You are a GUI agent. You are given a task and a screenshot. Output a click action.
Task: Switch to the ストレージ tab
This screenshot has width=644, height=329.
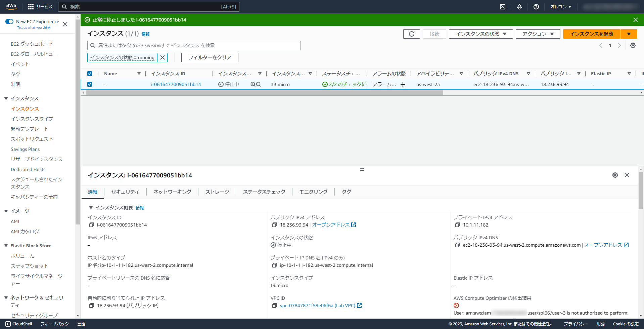tap(217, 192)
